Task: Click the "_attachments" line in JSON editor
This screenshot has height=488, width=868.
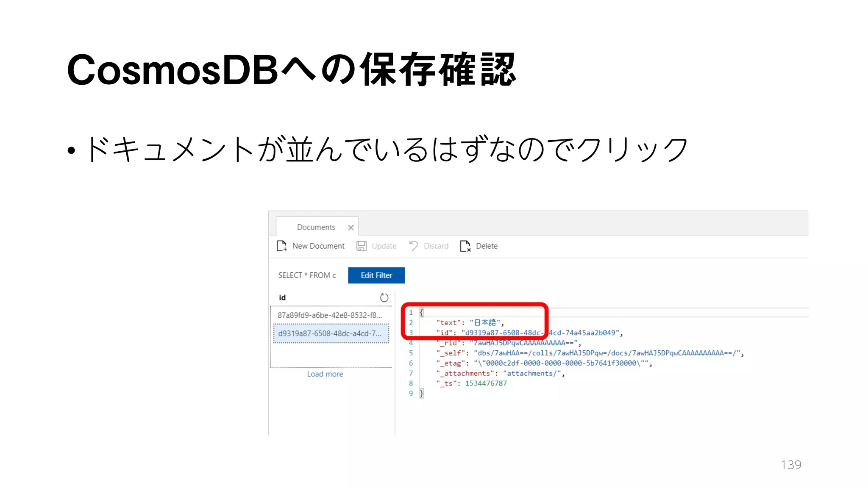Action: (501, 373)
